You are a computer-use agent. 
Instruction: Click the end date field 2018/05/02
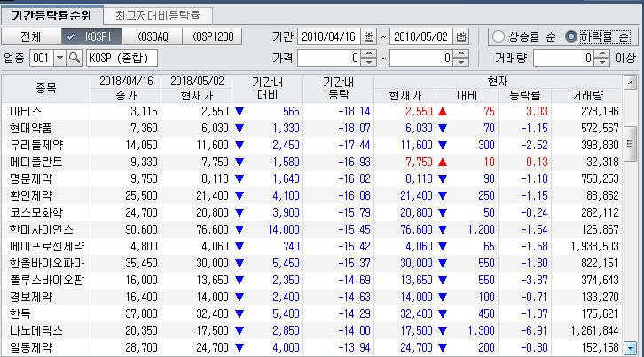[421, 37]
